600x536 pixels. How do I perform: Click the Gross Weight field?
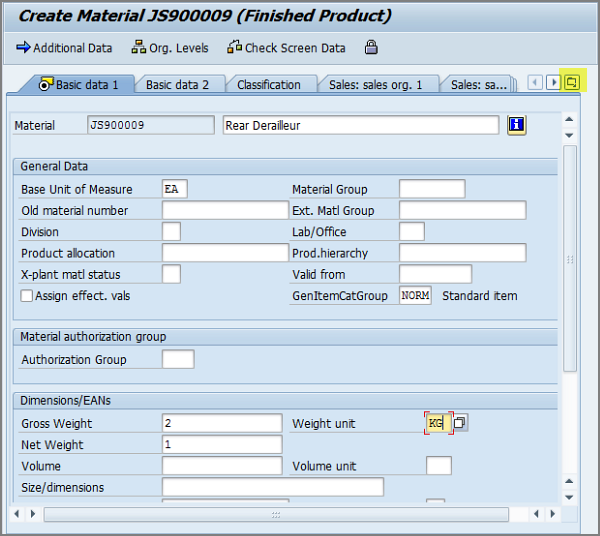[222, 423]
